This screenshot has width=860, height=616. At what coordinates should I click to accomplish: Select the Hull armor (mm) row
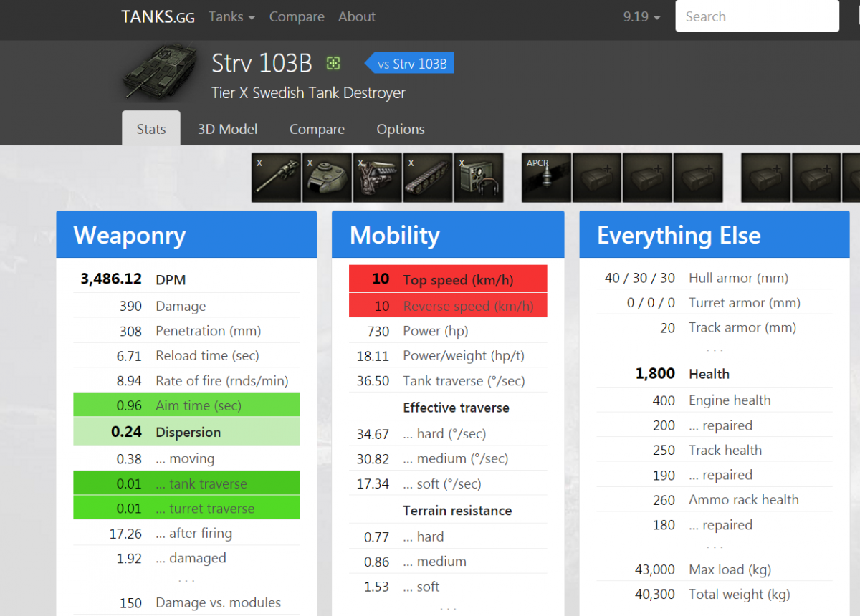tap(715, 278)
